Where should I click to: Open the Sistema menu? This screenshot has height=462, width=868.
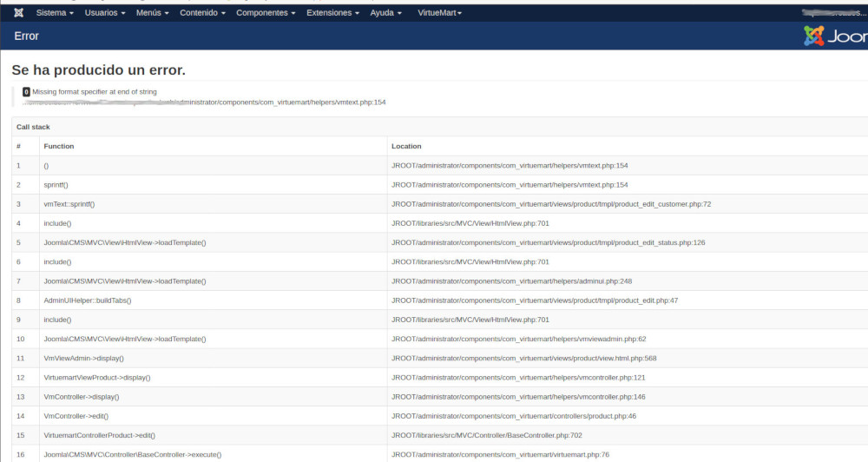(55, 13)
